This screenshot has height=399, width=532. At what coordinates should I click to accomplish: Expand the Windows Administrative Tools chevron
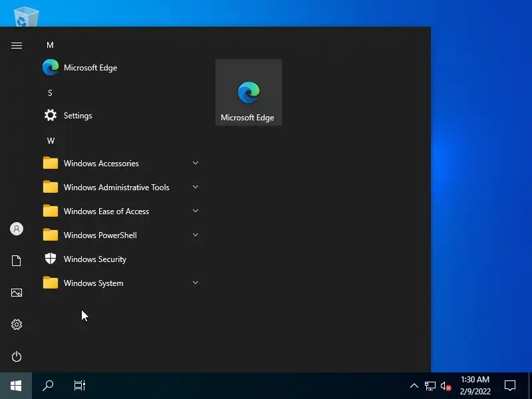(196, 187)
